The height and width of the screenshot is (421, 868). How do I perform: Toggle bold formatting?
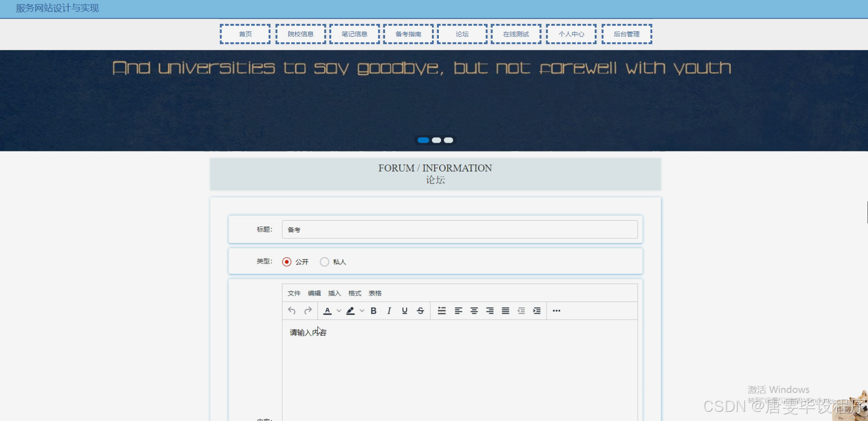pyautogui.click(x=373, y=310)
